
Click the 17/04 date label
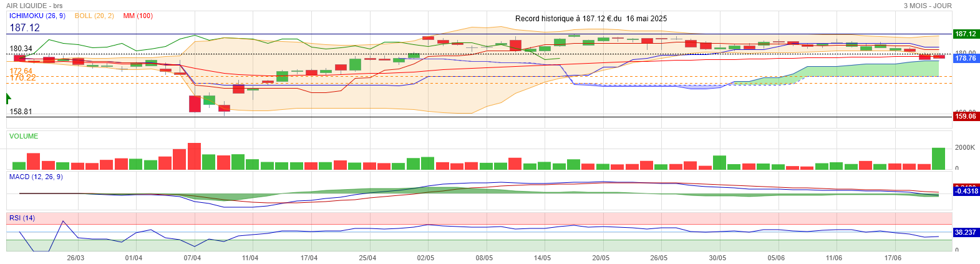tap(309, 258)
